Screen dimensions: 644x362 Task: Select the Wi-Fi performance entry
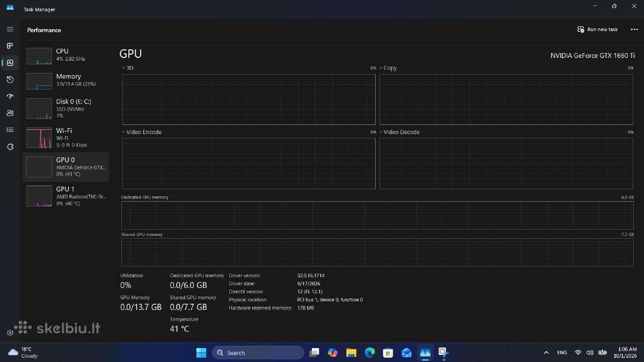tap(65, 137)
